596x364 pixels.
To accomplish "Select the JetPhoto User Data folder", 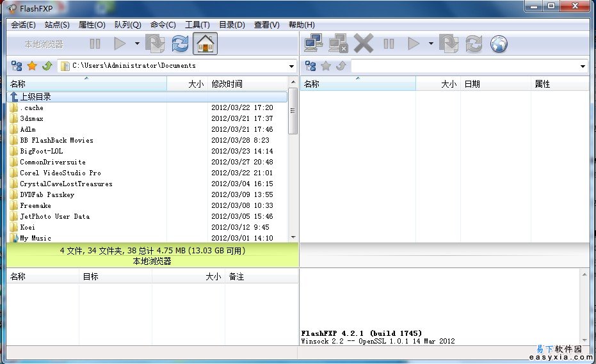I will tap(147, 216).
